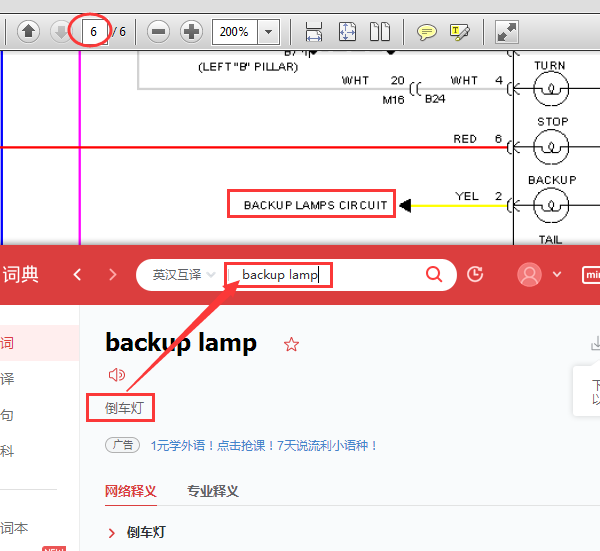Screen dimensions: 600x551
Task: Open the 1元学外语 advertisement link
Action: pyautogui.click(x=263, y=446)
